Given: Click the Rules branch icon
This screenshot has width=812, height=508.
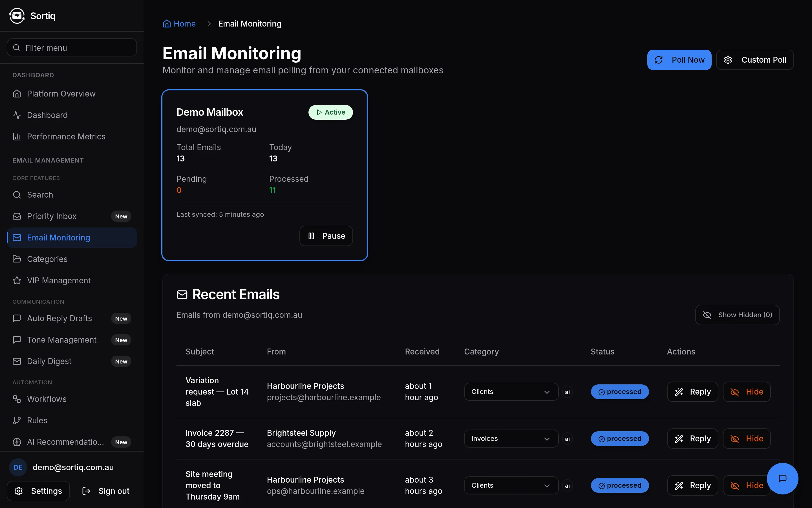Looking at the screenshot, I should point(17,420).
